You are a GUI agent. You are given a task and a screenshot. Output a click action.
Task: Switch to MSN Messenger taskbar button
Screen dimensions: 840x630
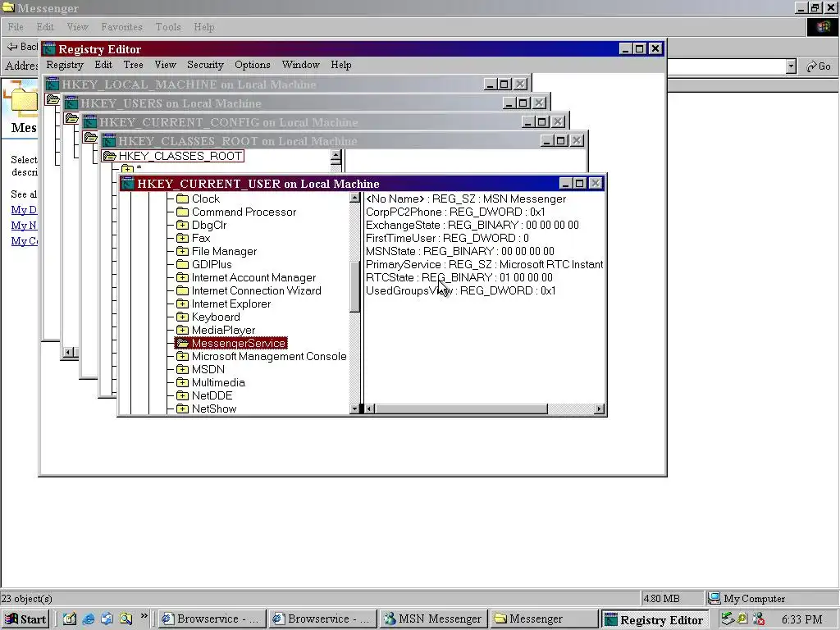(x=434, y=619)
